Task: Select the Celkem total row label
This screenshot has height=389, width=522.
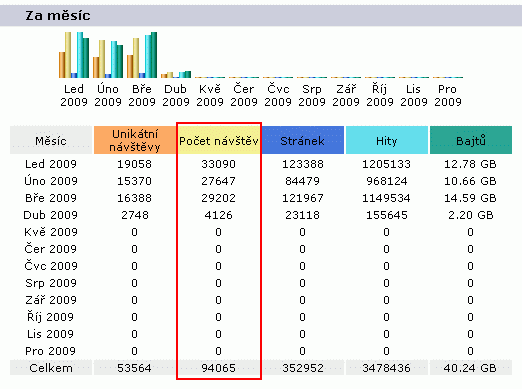Action: click(51, 368)
